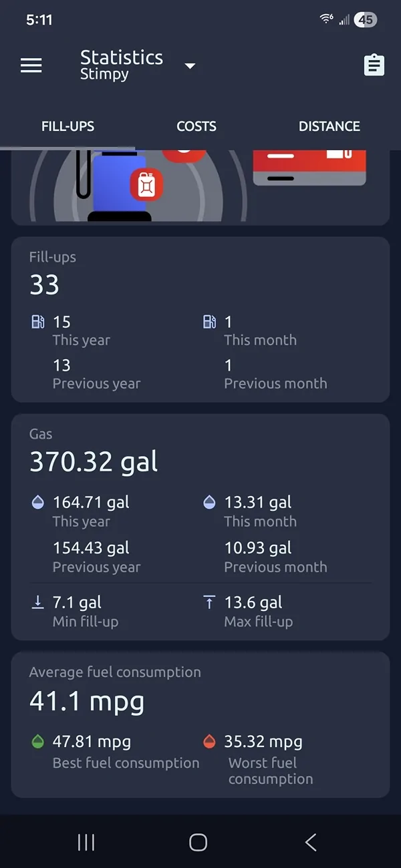
Task: Click the Max fill-up up-arrow icon
Action: (x=209, y=602)
